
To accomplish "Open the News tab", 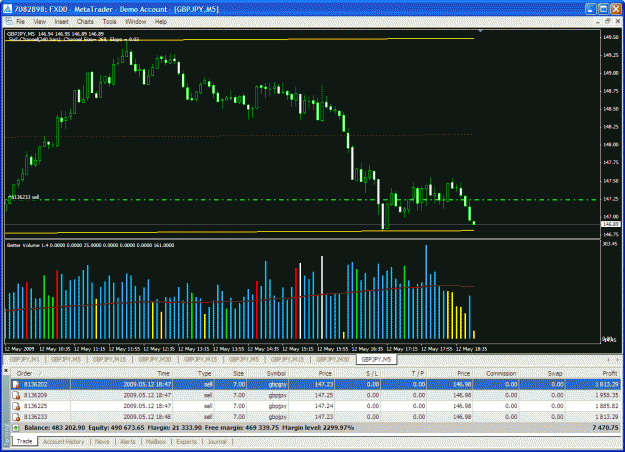I will (102, 442).
